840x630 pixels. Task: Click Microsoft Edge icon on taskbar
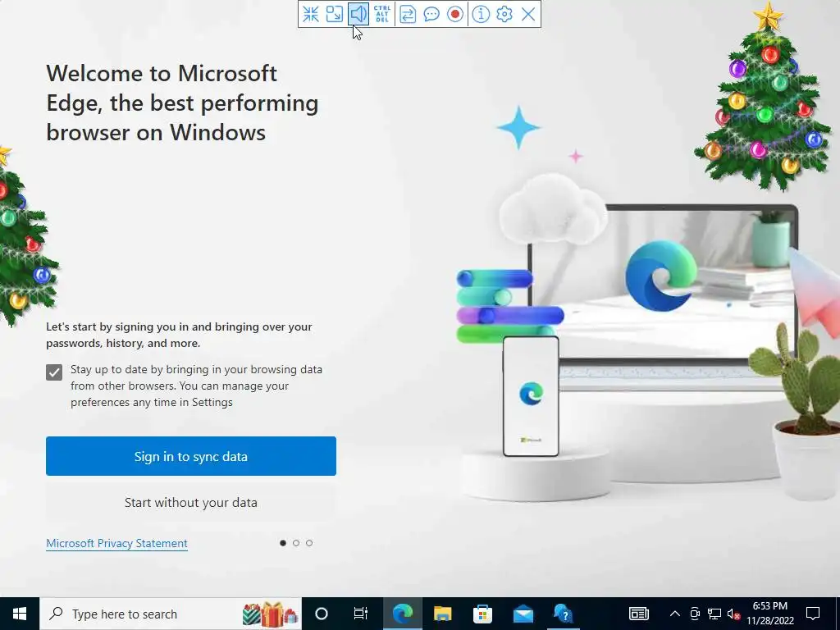(403, 614)
